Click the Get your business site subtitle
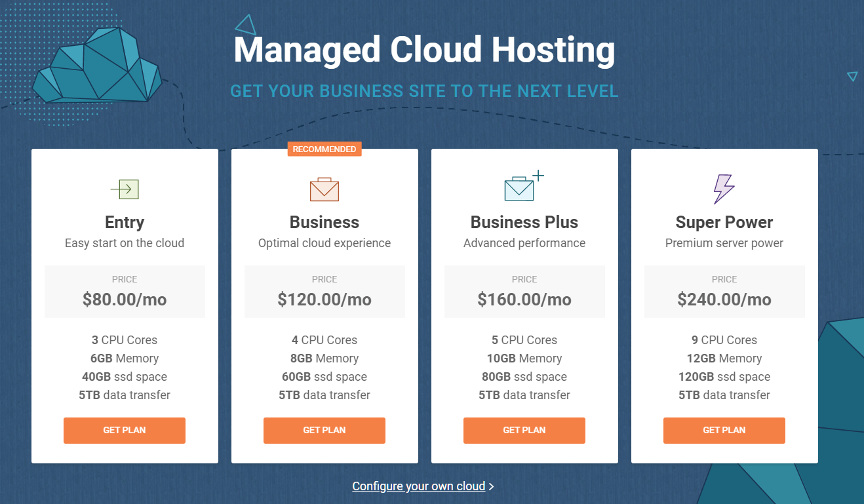This screenshot has height=504, width=864. [424, 91]
